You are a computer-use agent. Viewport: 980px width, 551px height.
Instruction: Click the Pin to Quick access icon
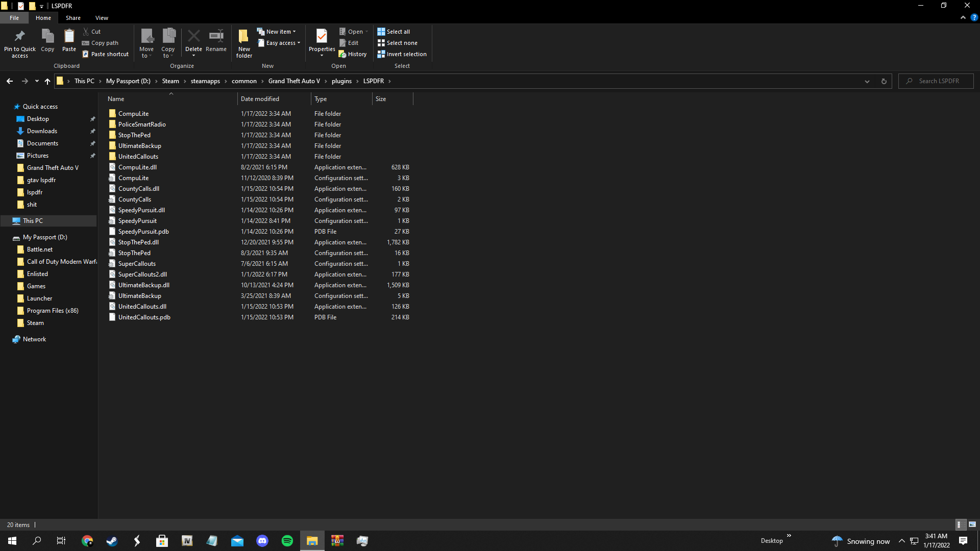[x=19, y=37]
